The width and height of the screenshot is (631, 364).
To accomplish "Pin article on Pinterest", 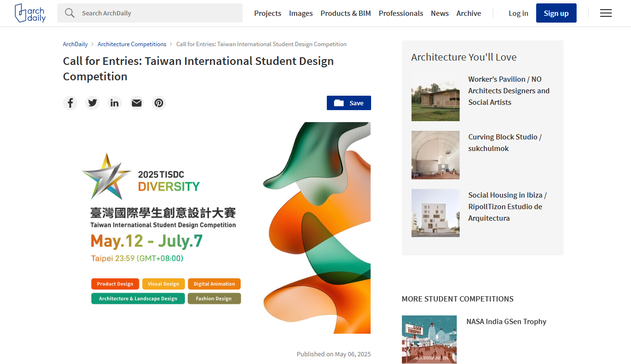I will click(x=159, y=103).
